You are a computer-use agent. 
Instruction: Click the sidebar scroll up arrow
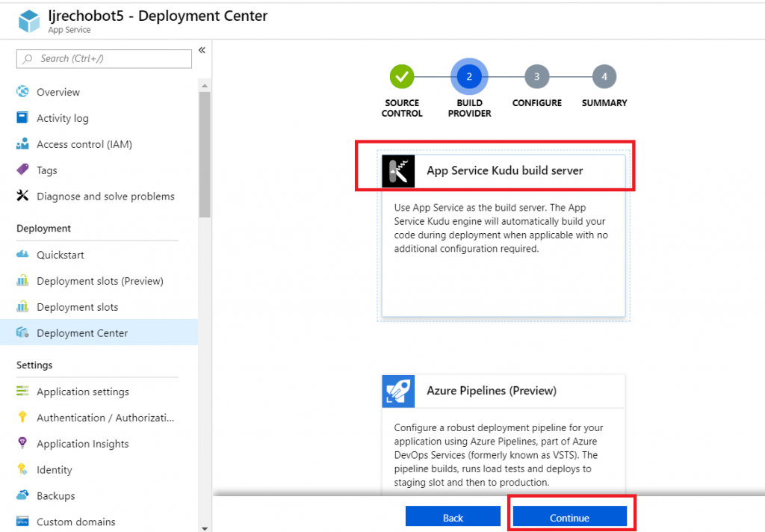(x=205, y=86)
